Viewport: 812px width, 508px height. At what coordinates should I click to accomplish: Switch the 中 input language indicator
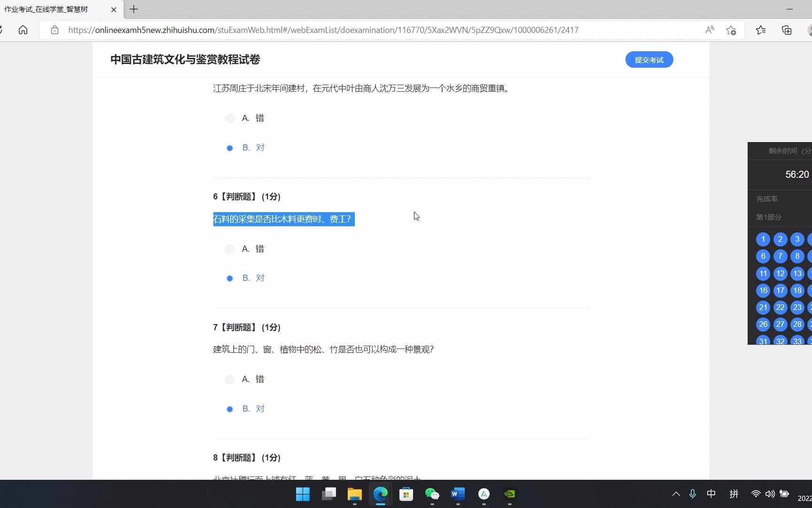tap(711, 494)
